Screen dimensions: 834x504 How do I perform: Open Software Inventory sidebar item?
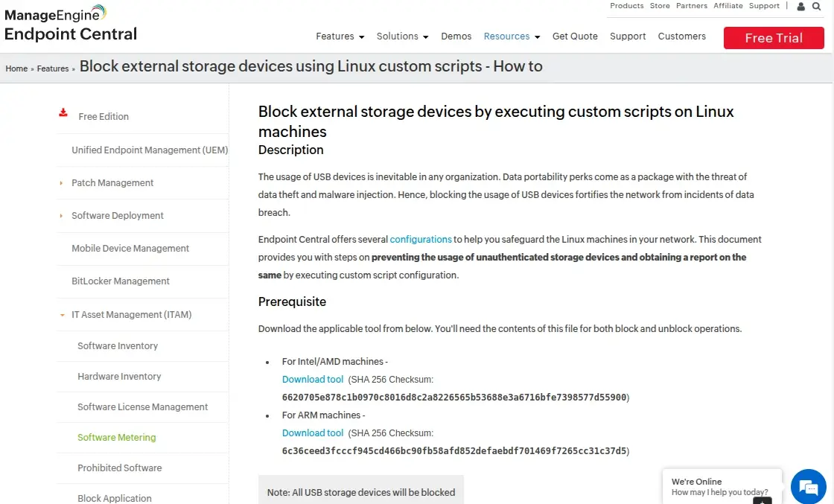tap(118, 346)
